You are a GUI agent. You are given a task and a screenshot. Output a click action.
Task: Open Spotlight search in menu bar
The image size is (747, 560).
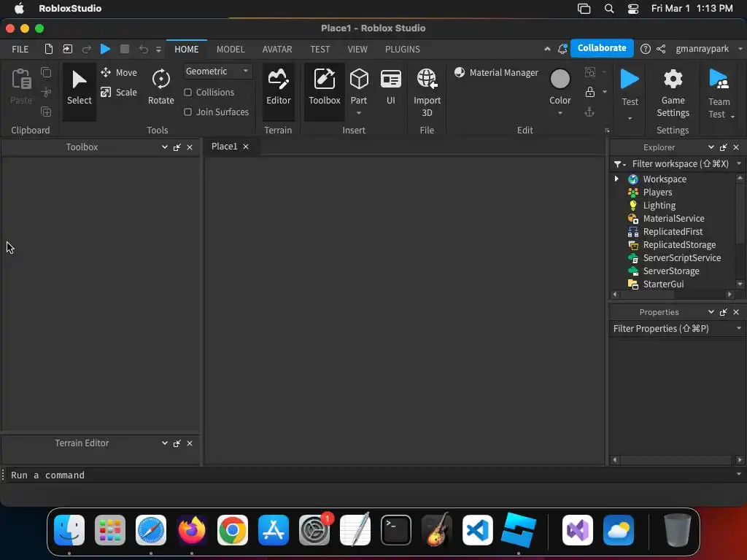pos(608,9)
